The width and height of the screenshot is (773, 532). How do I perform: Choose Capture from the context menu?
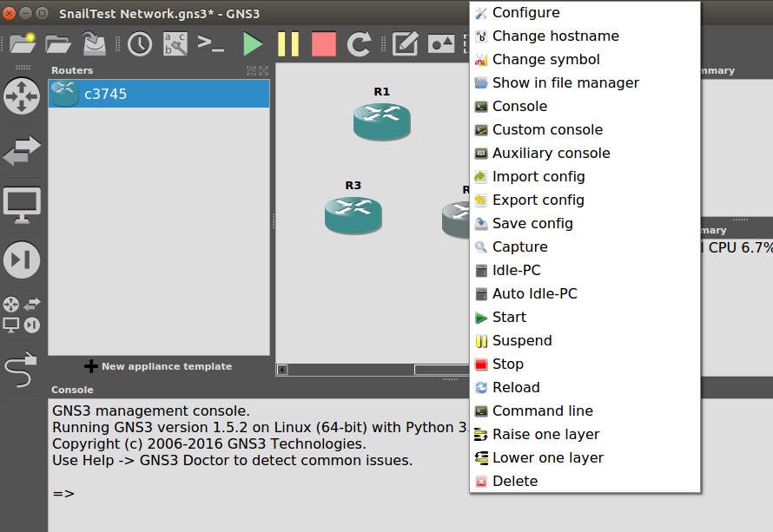click(585, 246)
